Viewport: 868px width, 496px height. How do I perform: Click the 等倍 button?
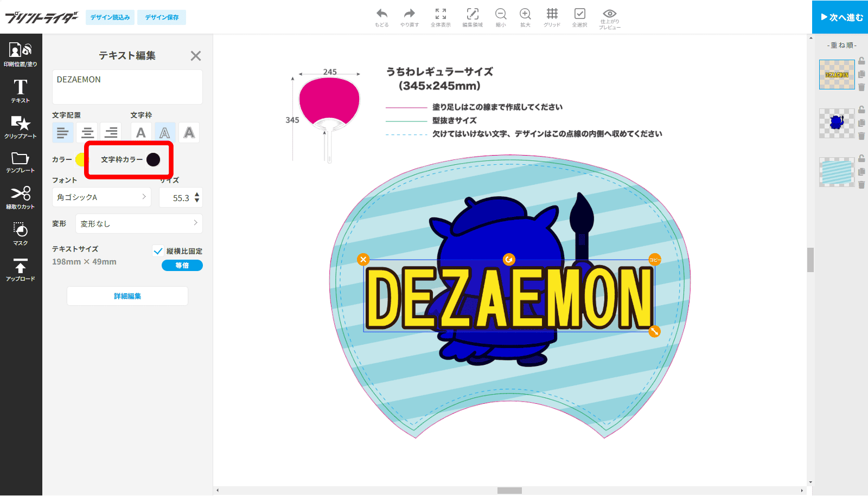(182, 265)
